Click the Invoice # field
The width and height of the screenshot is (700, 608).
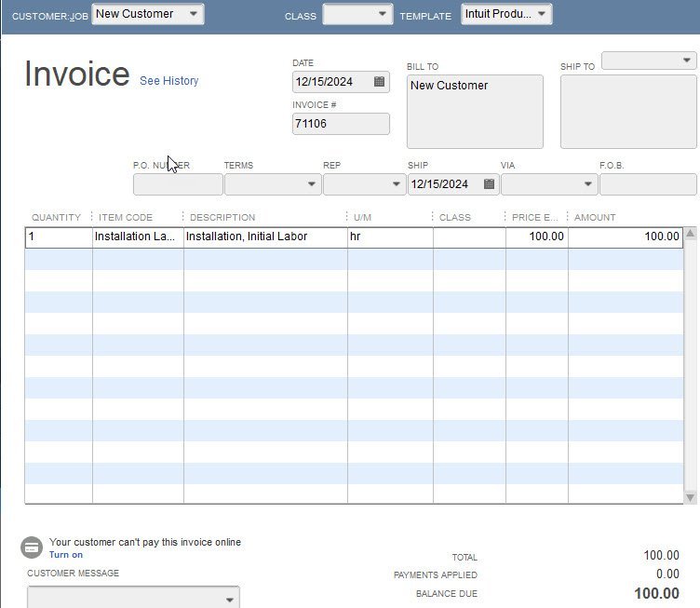click(x=341, y=124)
